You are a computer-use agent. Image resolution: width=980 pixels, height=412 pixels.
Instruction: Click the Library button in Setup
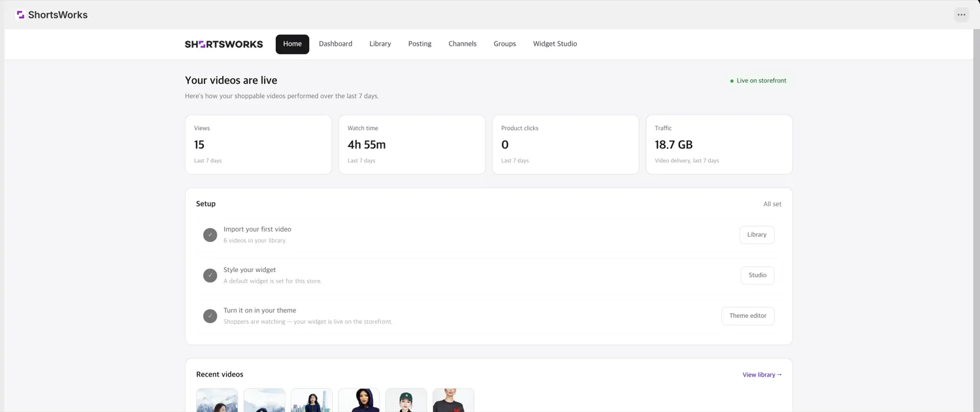point(757,235)
